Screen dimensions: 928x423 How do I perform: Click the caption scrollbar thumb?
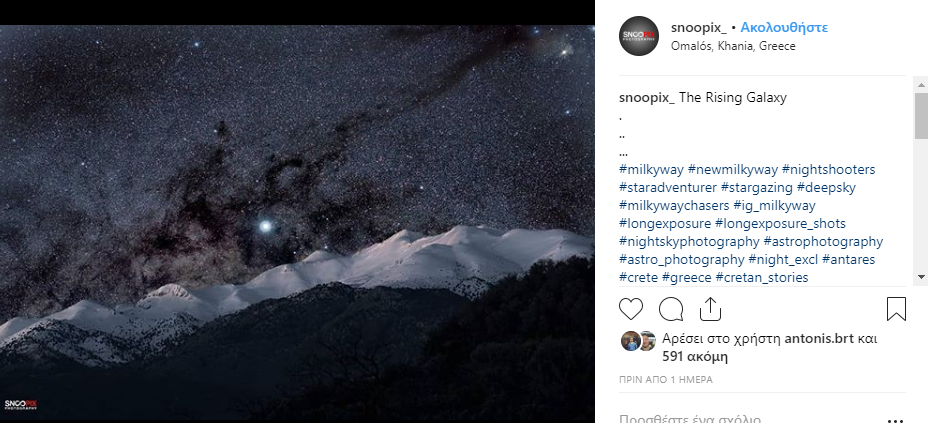[x=921, y=115]
